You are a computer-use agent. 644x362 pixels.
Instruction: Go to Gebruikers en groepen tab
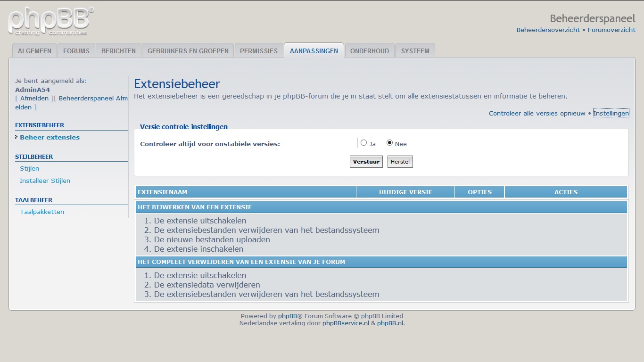188,50
